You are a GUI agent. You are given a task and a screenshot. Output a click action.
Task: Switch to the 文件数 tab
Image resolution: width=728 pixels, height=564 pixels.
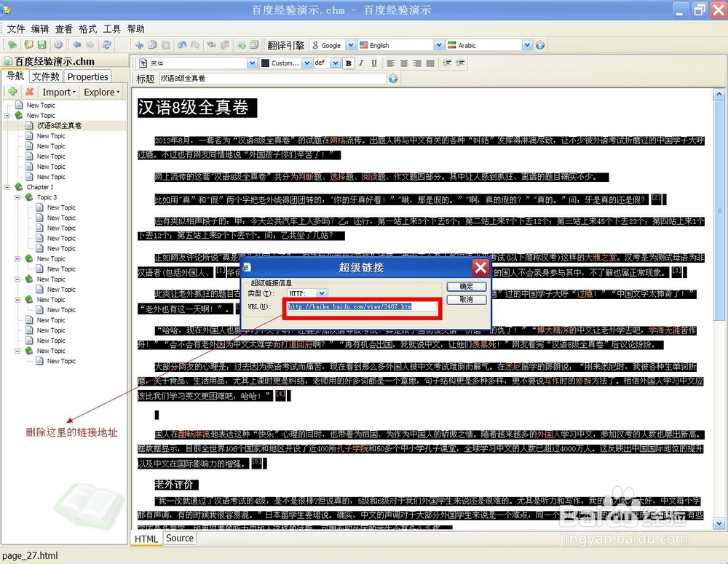click(x=45, y=76)
